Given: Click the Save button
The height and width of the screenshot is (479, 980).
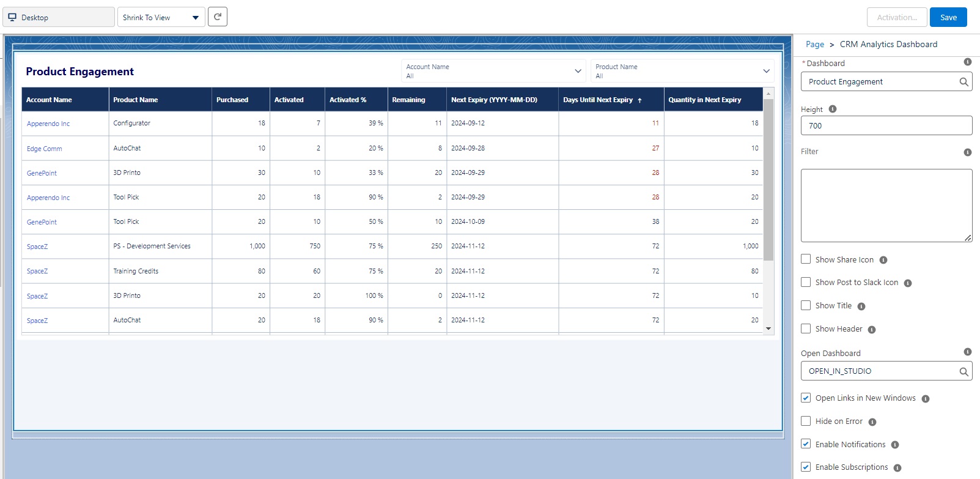Looking at the screenshot, I should tap(948, 17).
